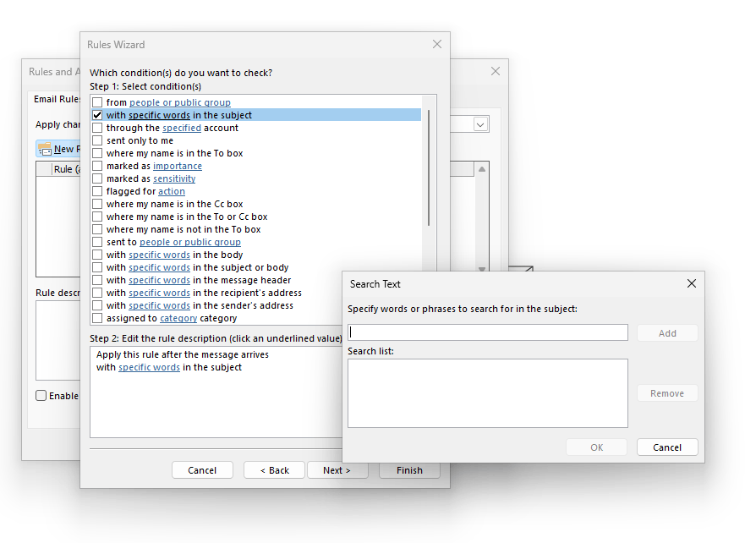Confirm with OK in Search Text dialog
The width and height of the screenshot is (756, 543).
597,447
